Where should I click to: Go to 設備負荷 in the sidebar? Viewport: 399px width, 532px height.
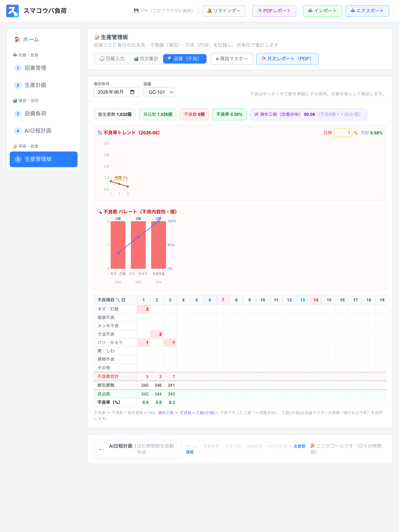pos(44,114)
